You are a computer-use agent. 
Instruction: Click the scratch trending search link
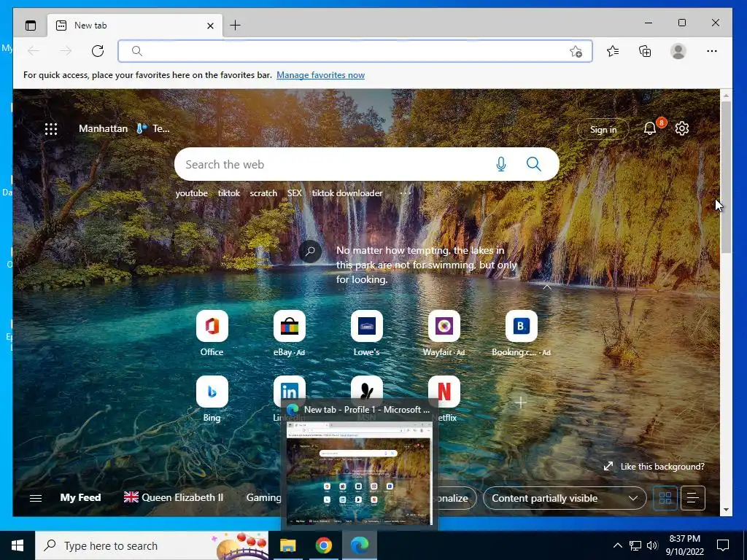coord(263,192)
